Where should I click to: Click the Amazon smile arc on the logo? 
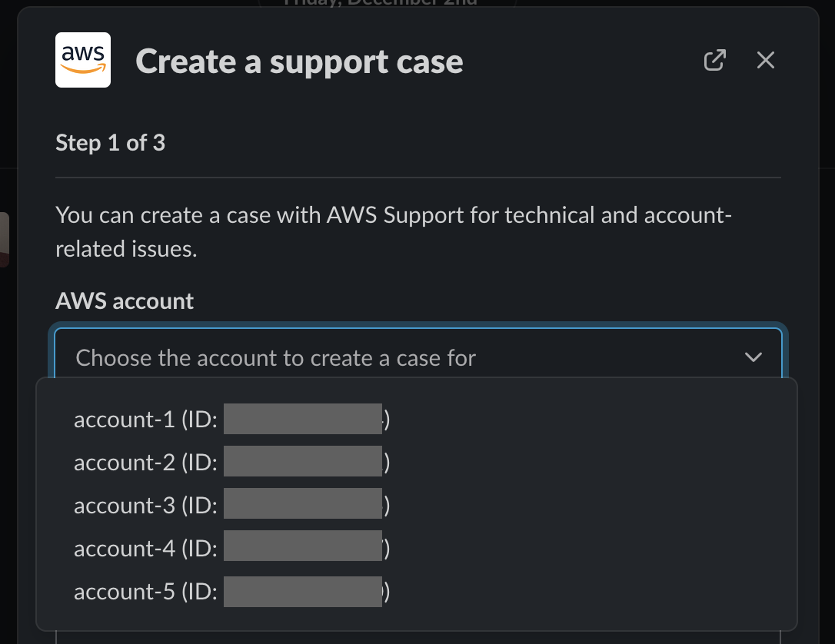[82, 73]
